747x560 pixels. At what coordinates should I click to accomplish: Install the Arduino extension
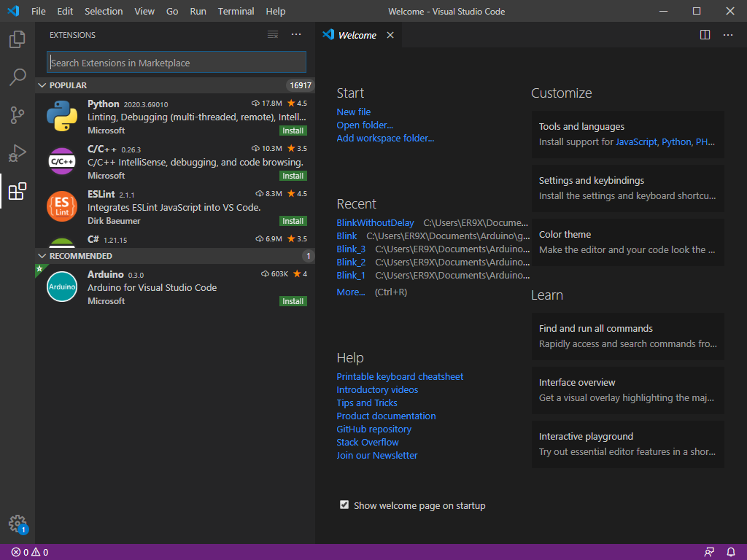point(293,301)
